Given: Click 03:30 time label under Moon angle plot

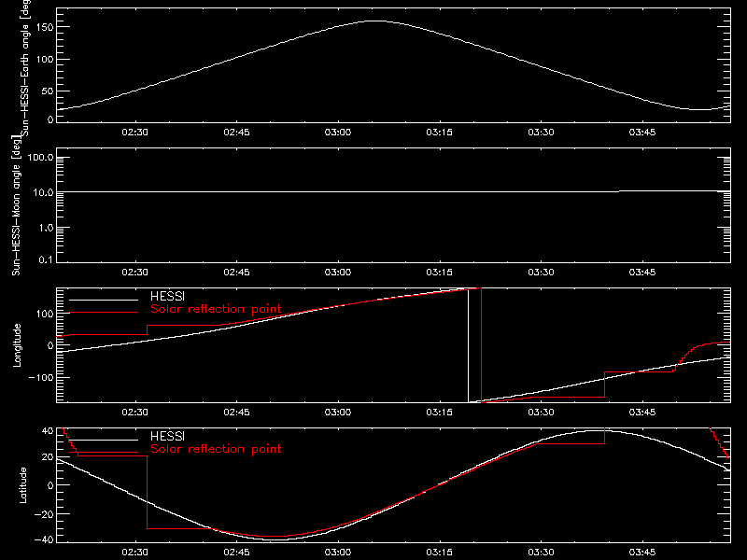Looking at the screenshot, I should tap(541, 272).
